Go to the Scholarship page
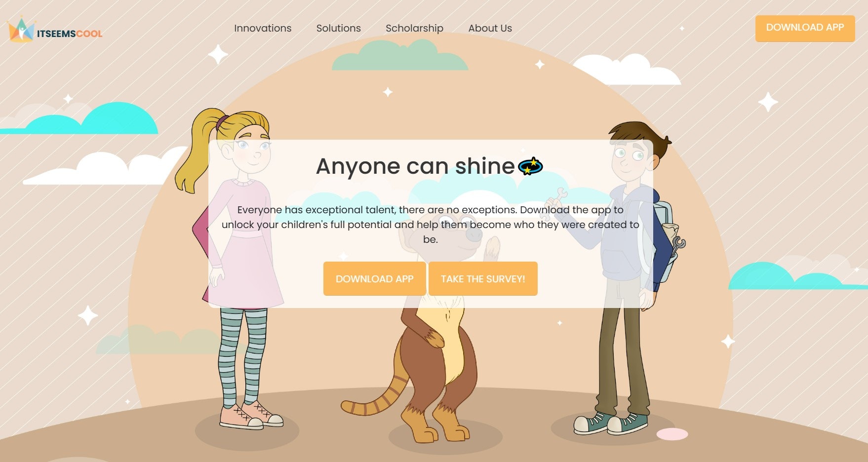This screenshot has height=462, width=868. click(x=414, y=28)
